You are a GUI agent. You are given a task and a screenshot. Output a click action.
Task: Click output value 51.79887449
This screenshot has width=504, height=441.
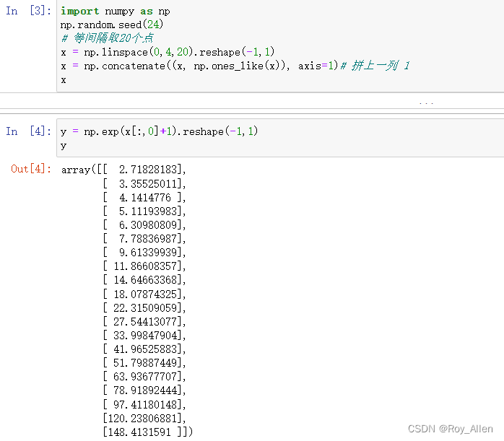(x=145, y=363)
